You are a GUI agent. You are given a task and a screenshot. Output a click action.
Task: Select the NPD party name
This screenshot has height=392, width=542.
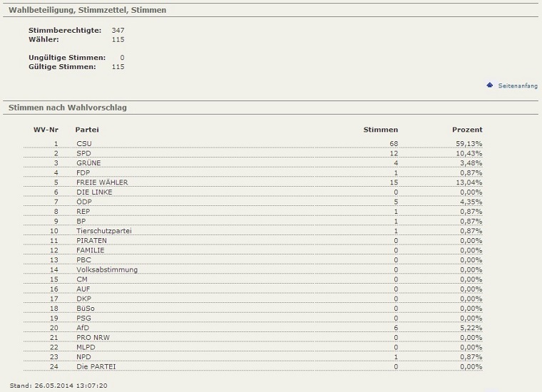(x=83, y=357)
